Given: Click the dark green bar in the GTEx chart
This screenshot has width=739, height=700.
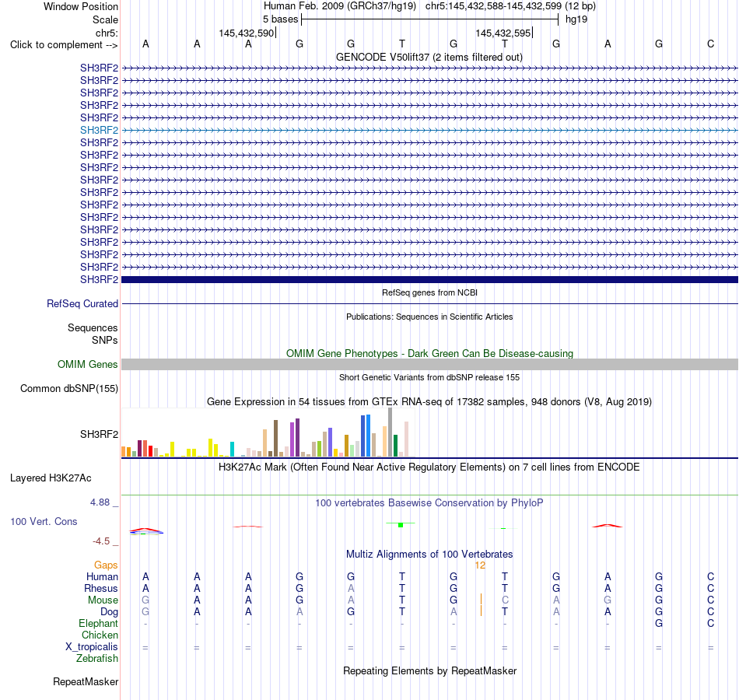Looking at the screenshot, I should (395, 446).
